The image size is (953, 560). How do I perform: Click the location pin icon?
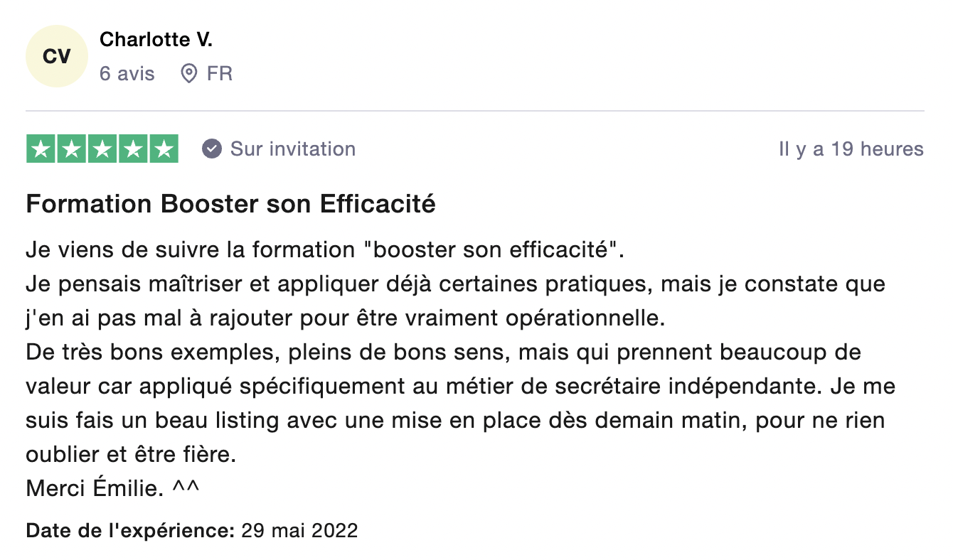[x=188, y=73]
